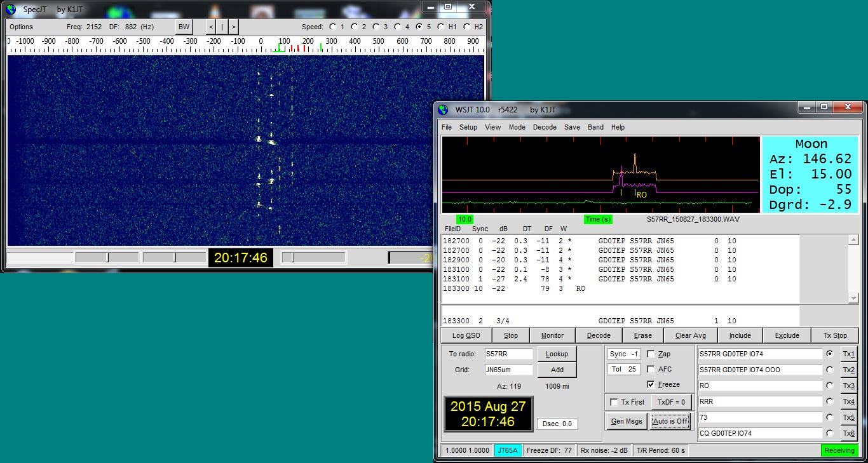
Task: Click the Log QSO button
Action: tap(466, 335)
